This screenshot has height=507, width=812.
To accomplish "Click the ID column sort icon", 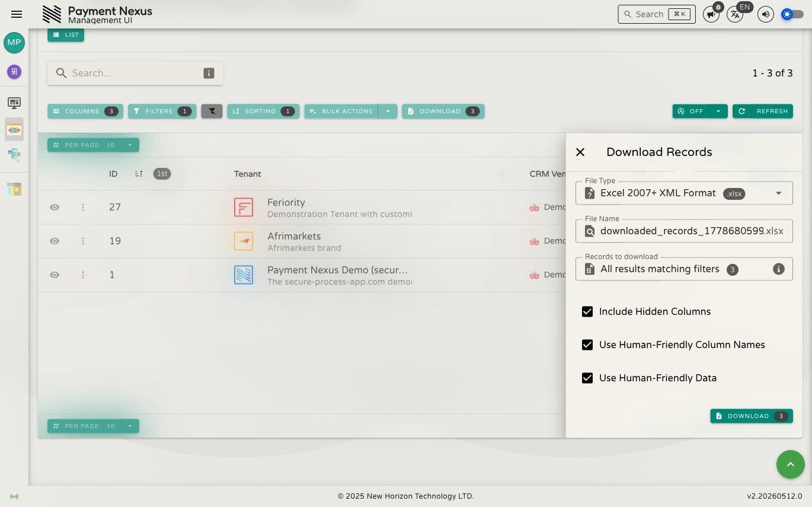I will (x=139, y=174).
